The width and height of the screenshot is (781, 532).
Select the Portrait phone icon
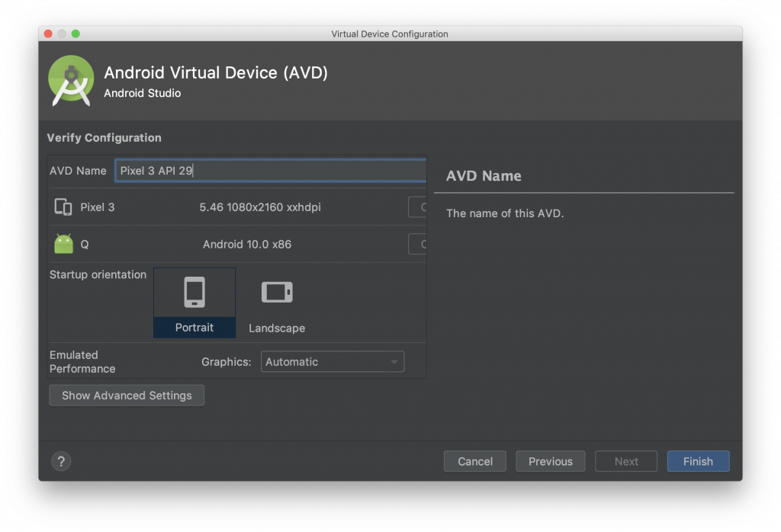point(194,292)
